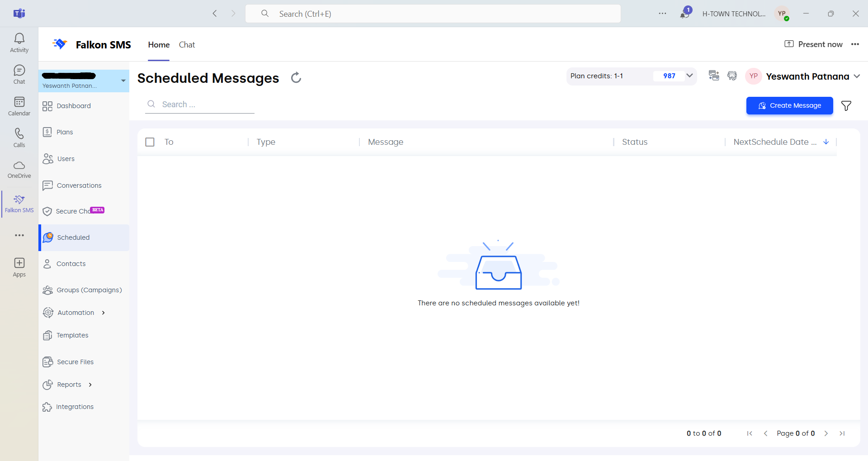The height and width of the screenshot is (461, 868).
Task: Expand the Automation submenu
Action: (104, 313)
